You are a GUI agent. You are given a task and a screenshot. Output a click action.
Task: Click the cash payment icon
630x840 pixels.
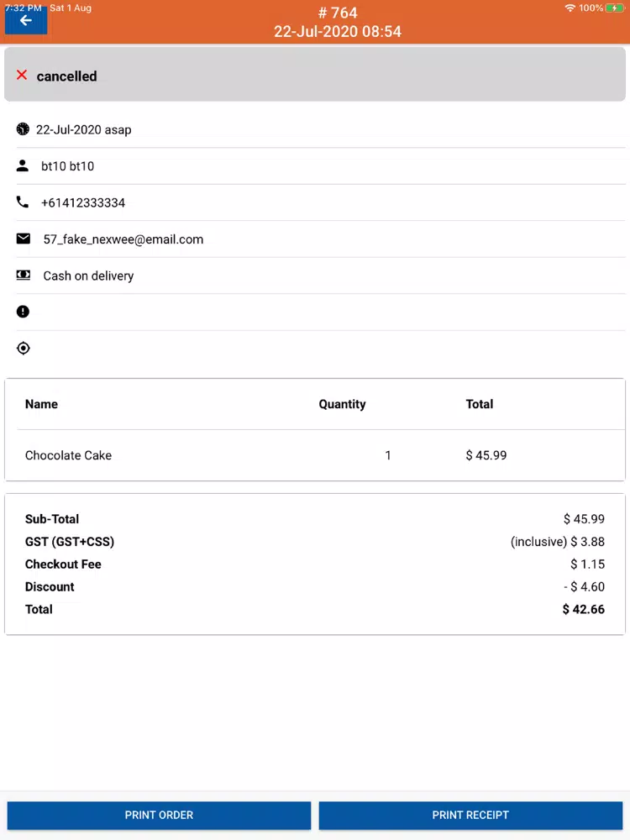[x=23, y=275]
